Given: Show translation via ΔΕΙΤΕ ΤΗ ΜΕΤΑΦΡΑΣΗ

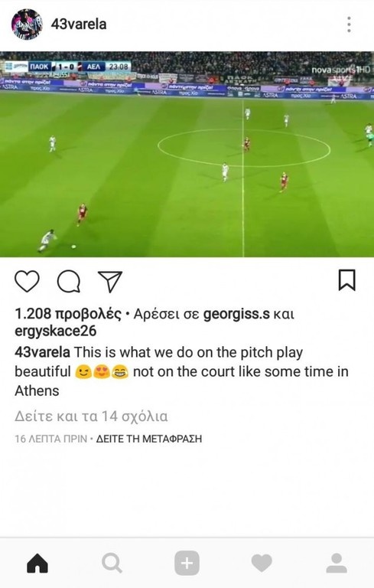Looking at the screenshot, I should point(149,439).
